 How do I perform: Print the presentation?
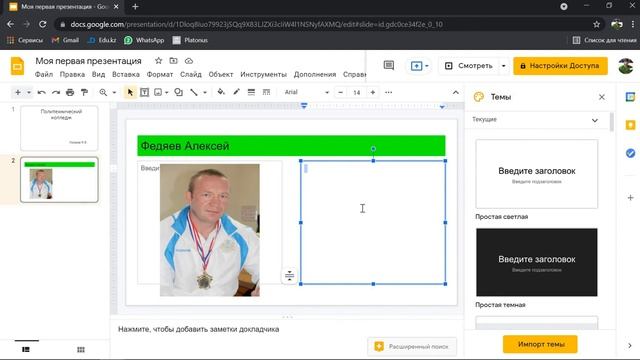70,92
